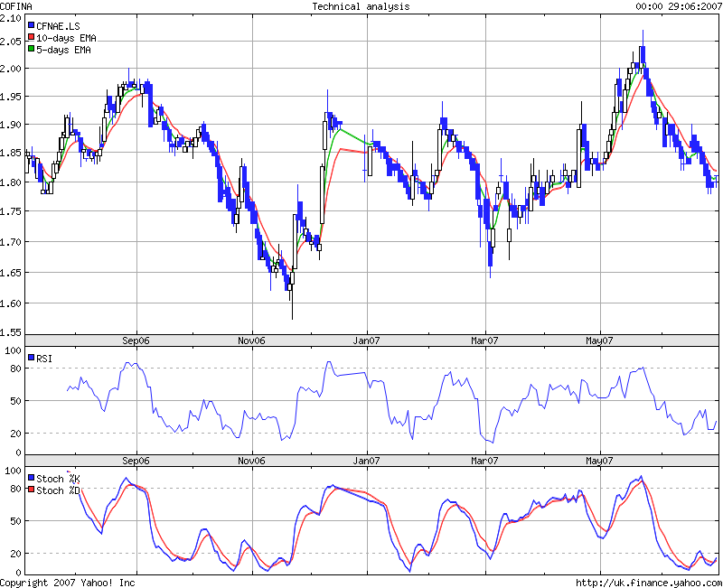
Task: Open the uk.finance.yahoo.com link
Action: (648, 583)
